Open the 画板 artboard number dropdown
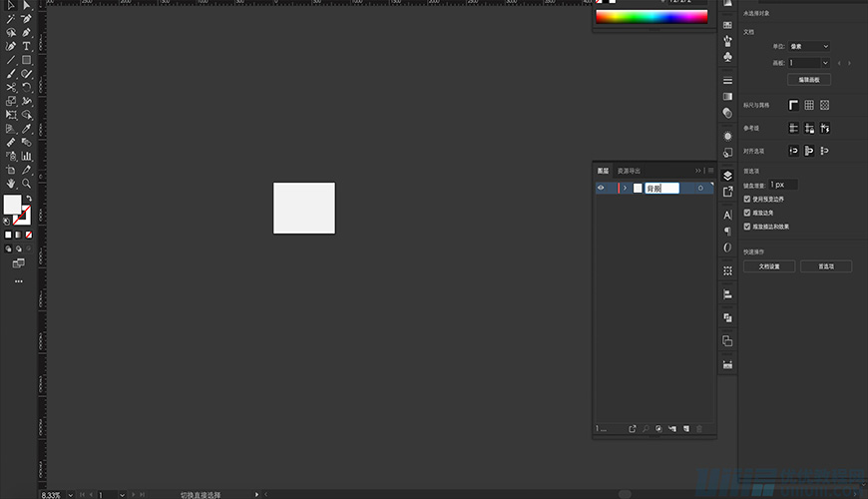868x499 pixels. point(809,63)
